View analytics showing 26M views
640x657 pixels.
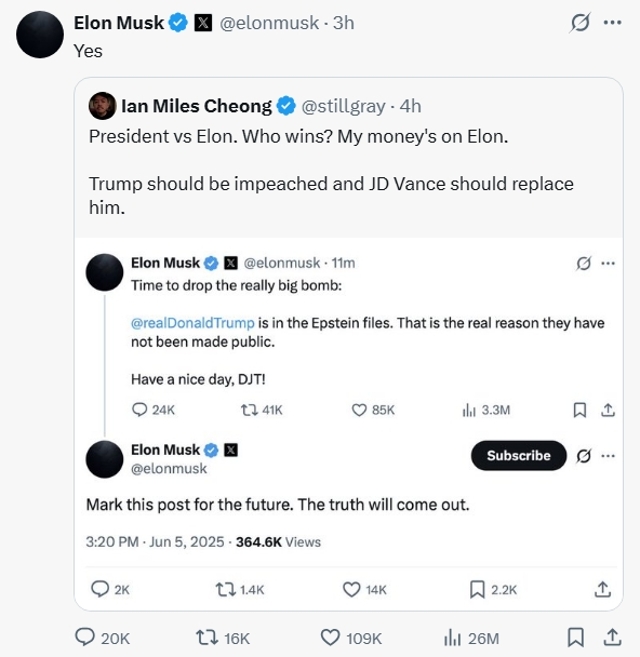(x=453, y=637)
